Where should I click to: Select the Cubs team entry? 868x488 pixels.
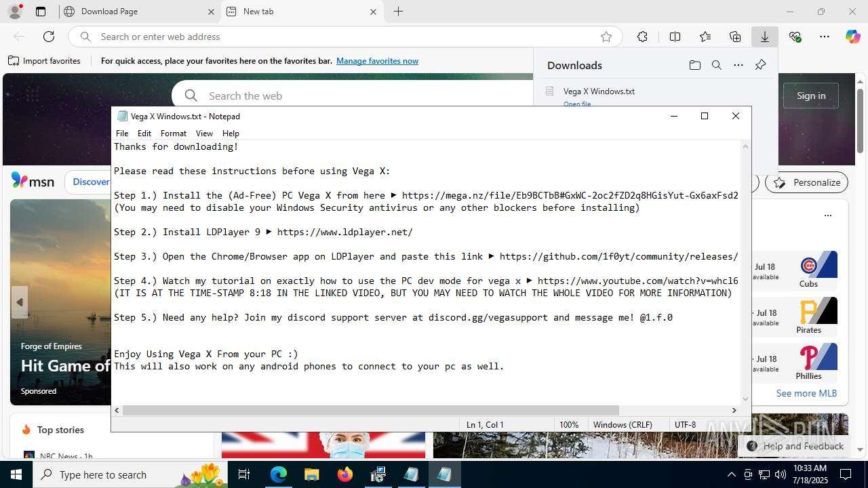(x=808, y=270)
